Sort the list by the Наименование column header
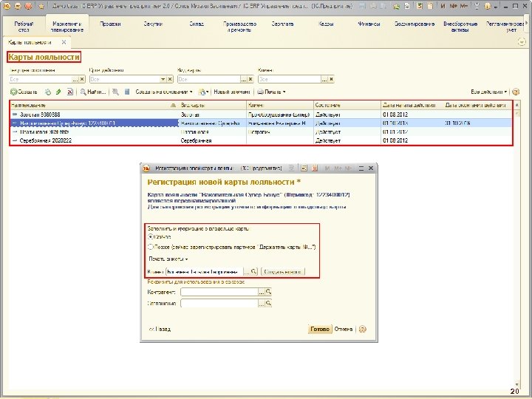532x399 pixels. pos(93,106)
